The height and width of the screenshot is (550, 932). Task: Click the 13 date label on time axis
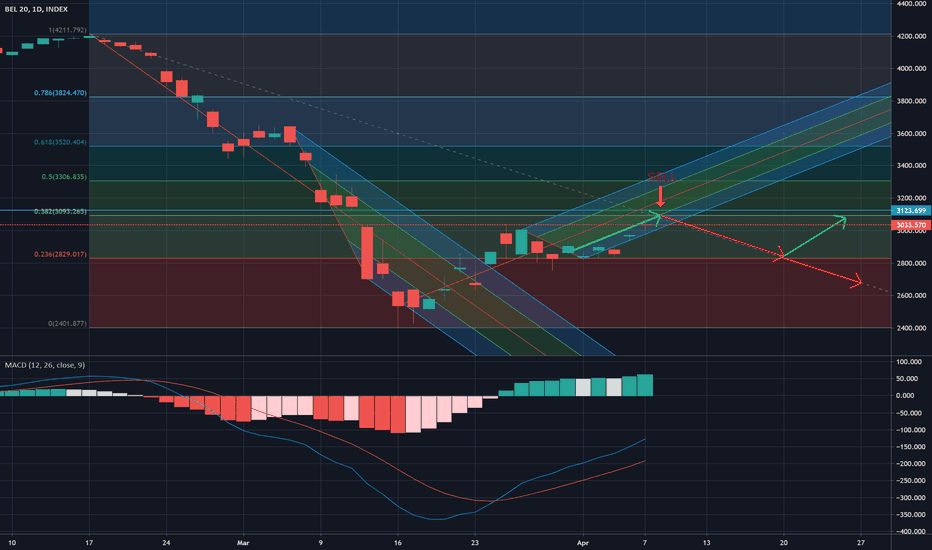click(x=706, y=543)
